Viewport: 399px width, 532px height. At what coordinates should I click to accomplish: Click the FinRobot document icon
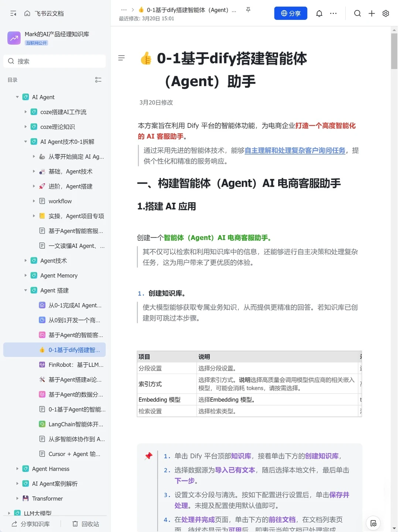(42, 365)
